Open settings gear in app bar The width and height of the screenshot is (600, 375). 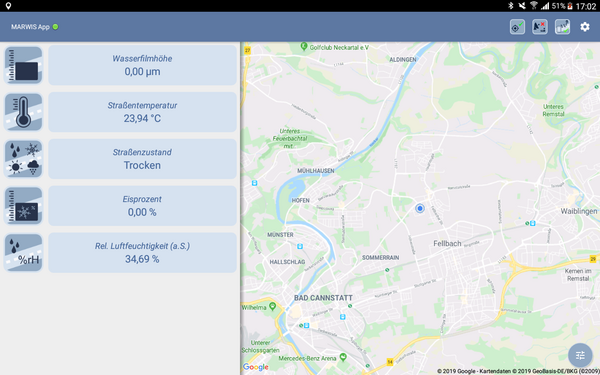(x=585, y=27)
